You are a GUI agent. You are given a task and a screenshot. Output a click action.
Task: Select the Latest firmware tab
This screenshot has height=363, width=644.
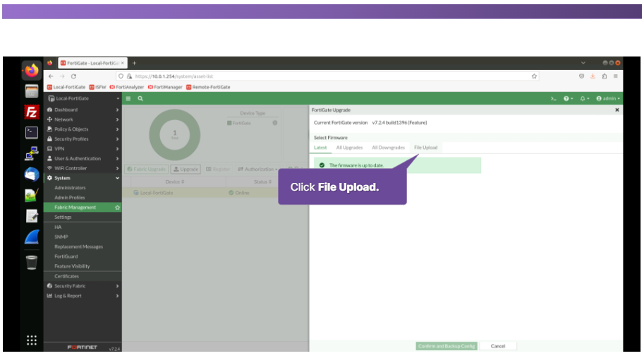pos(320,148)
